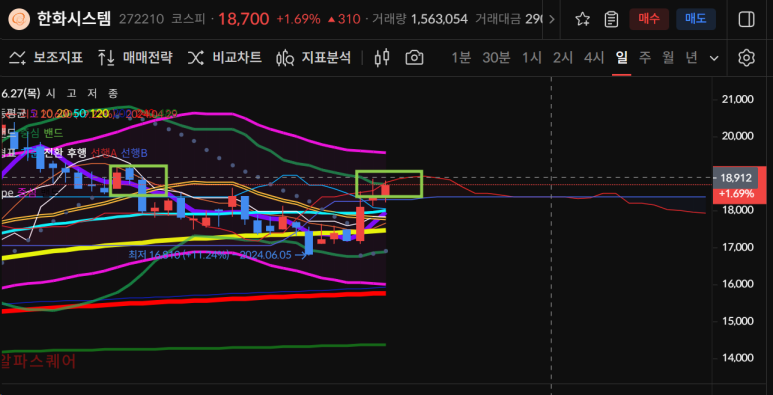
Task: Open 매매전략 trading strategy tool
Action: coord(135,58)
